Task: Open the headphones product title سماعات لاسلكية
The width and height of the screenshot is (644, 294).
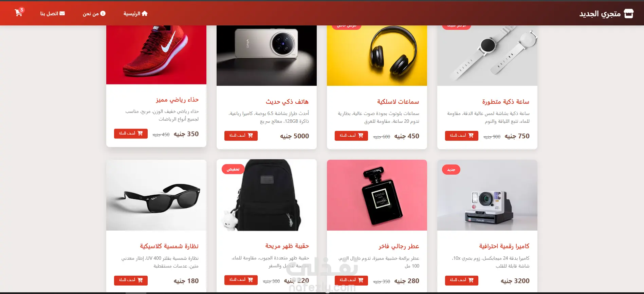Action: click(x=398, y=102)
